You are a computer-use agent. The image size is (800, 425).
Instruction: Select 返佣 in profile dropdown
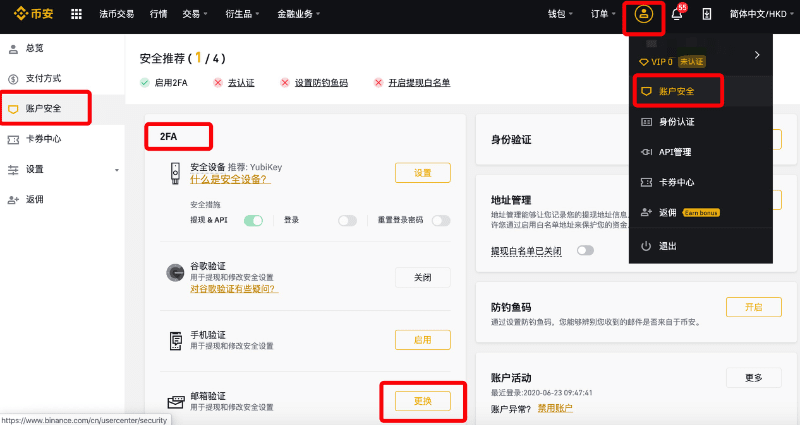[x=667, y=213]
